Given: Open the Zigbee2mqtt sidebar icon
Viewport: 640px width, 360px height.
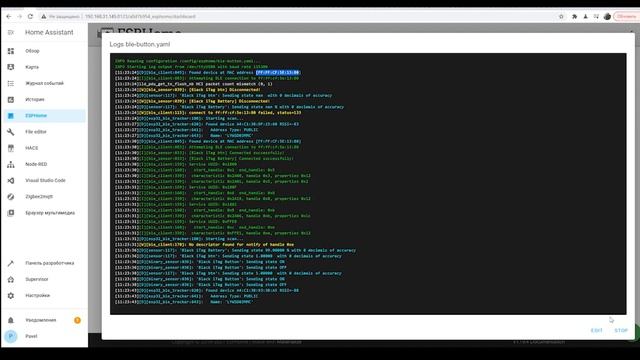Looking at the screenshot, I should tap(11, 196).
